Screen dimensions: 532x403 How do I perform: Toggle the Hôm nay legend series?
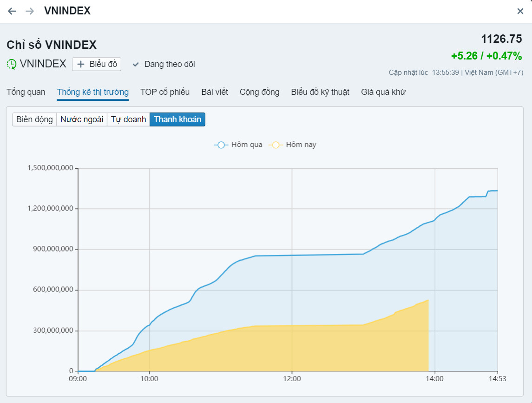pos(293,145)
